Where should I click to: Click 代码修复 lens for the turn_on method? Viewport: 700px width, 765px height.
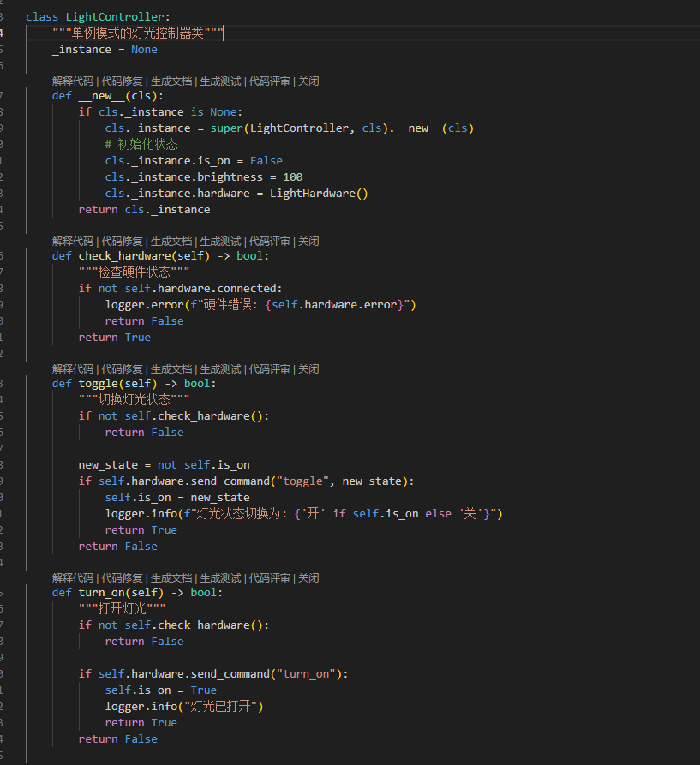pyautogui.click(x=122, y=577)
